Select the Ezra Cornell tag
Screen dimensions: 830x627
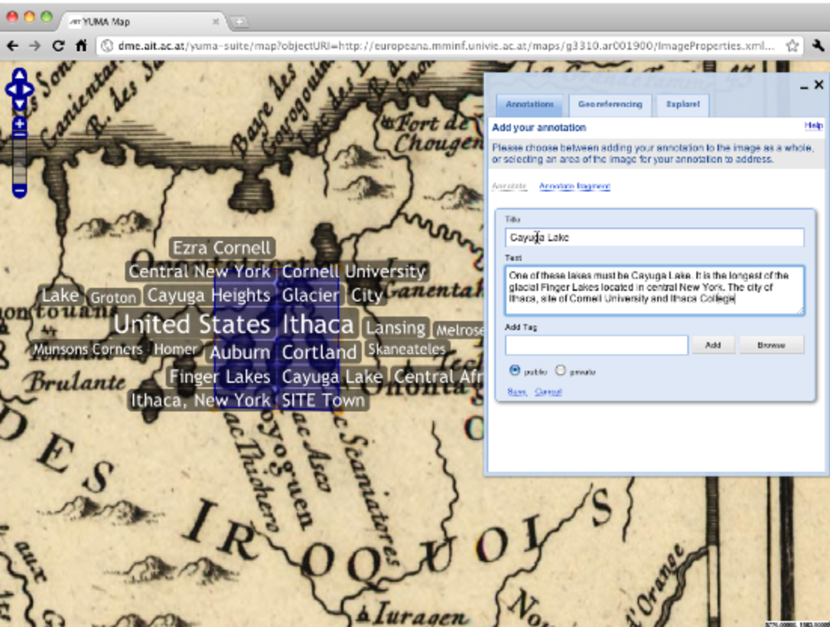(x=222, y=248)
